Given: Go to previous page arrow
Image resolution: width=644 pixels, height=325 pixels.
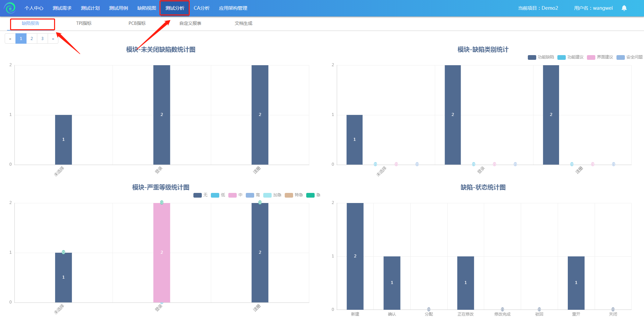Looking at the screenshot, I should coord(10,39).
